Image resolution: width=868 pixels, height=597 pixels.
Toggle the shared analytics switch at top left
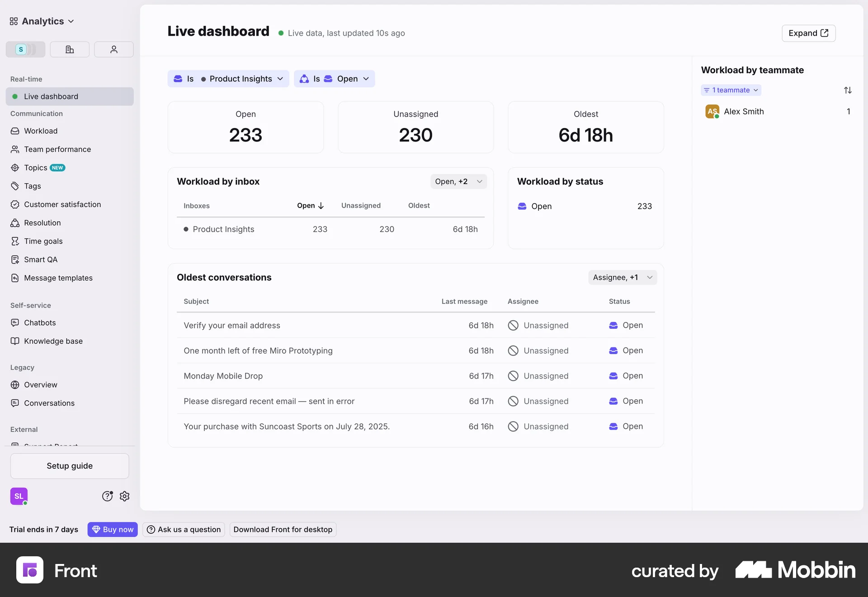pyautogui.click(x=25, y=49)
